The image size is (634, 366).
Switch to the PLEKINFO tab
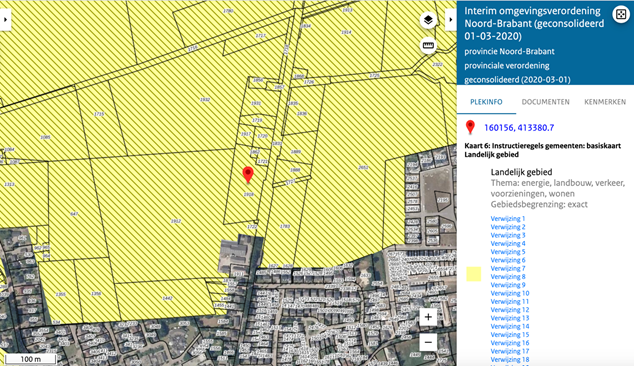coord(486,102)
